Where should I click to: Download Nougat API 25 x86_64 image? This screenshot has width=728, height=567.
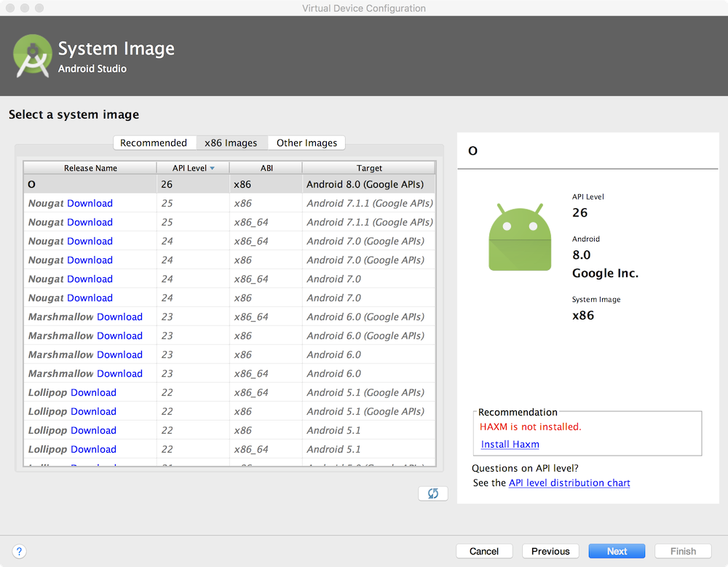[90, 222]
